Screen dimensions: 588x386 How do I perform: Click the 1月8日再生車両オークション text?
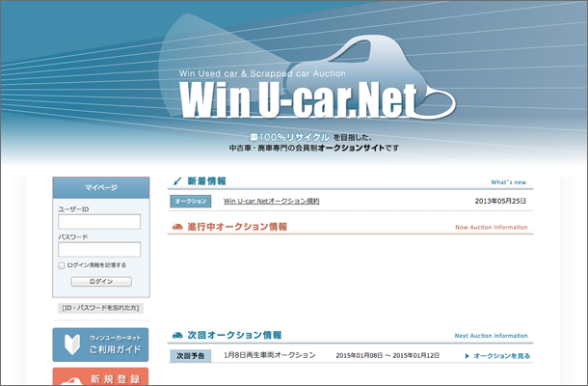click(270, 355)
